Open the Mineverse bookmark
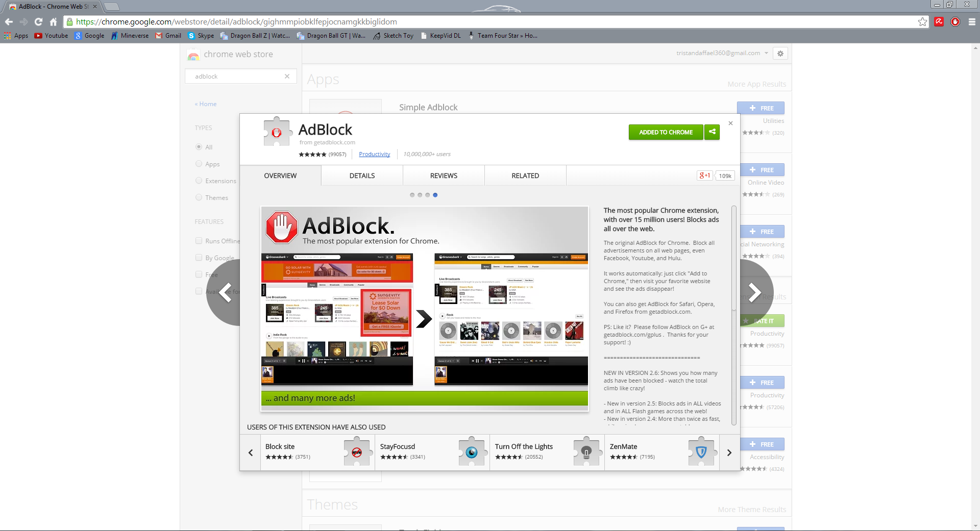This screenshot has width=980, height=531. 130,36
